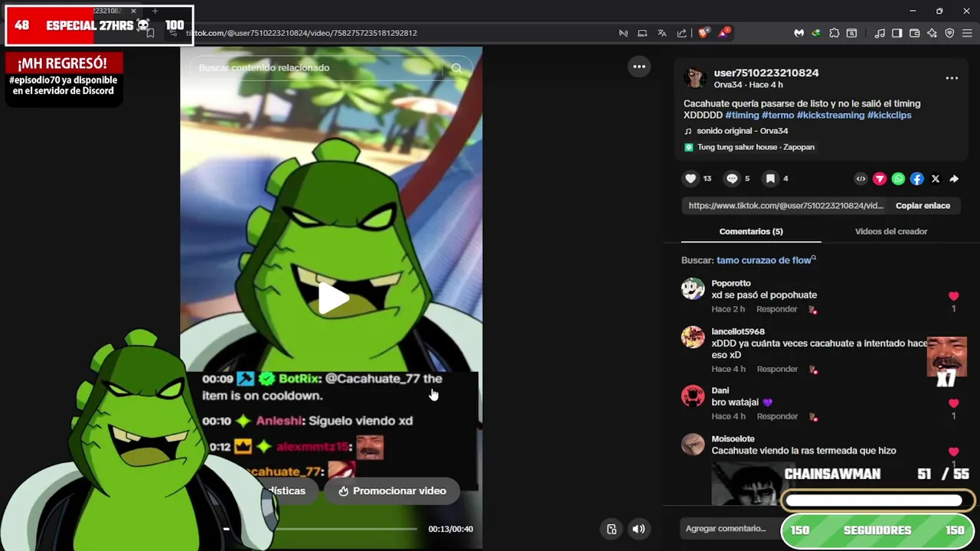
Task: Share the video on X
Action: click(936, 179)
